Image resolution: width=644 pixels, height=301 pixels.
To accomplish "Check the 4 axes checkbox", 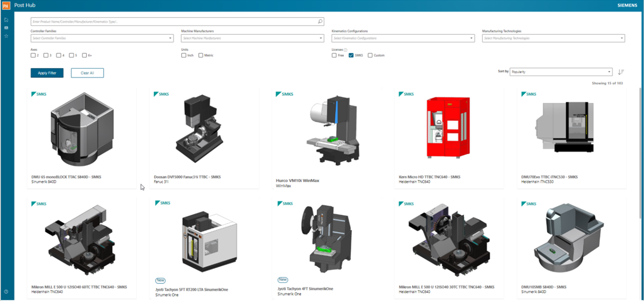I will (59, 55).
